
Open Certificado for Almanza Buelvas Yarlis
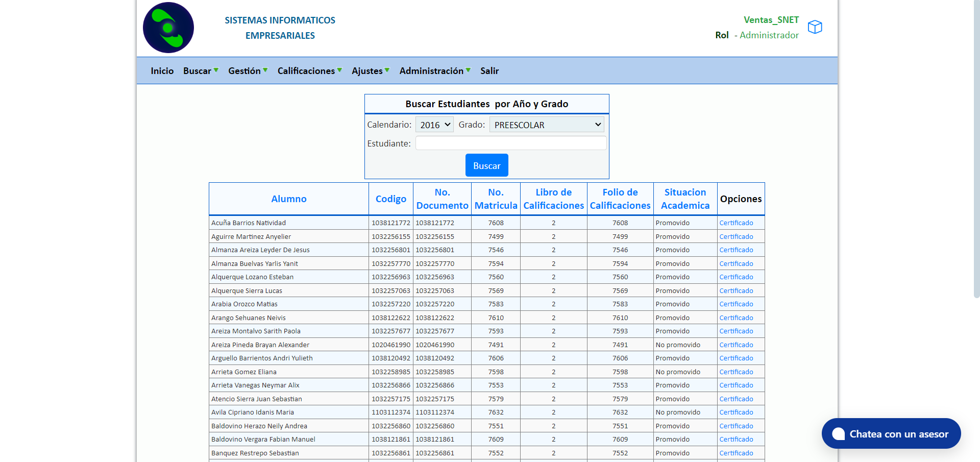click(x=736, y=263)
